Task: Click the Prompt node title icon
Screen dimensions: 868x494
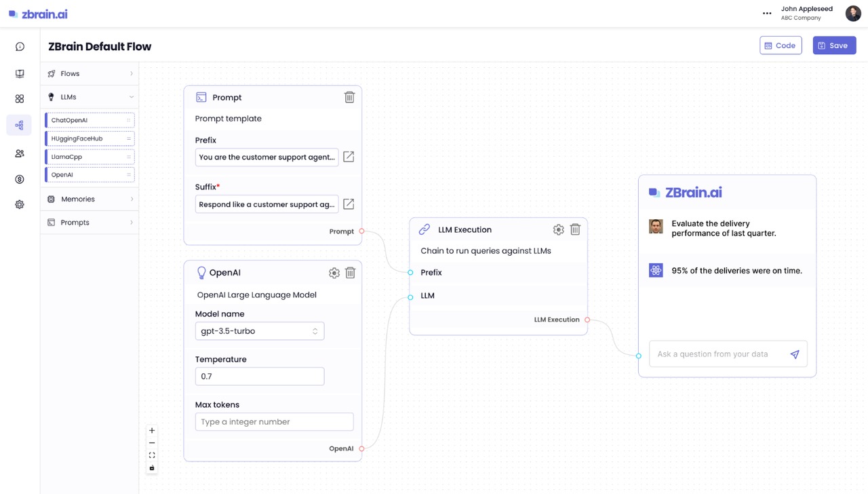Action: click(201, 98)
